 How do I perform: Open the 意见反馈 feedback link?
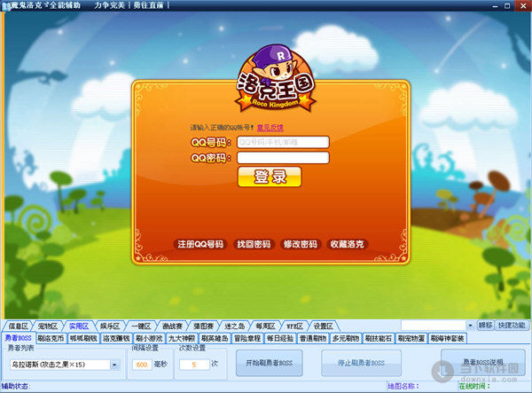(x=270, y=128)
